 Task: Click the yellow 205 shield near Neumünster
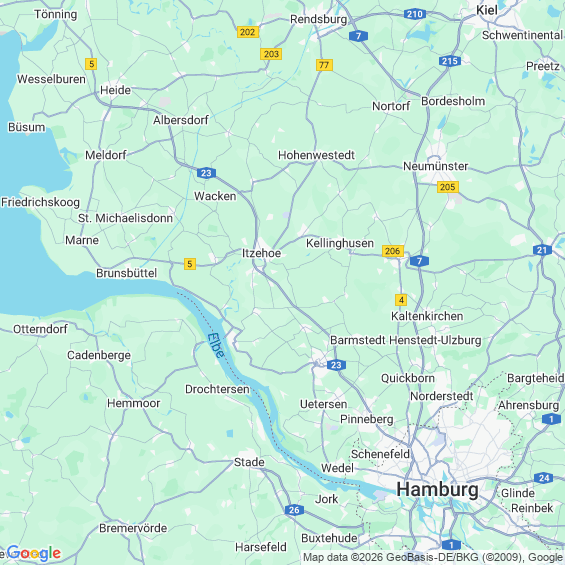coord(448,187)
